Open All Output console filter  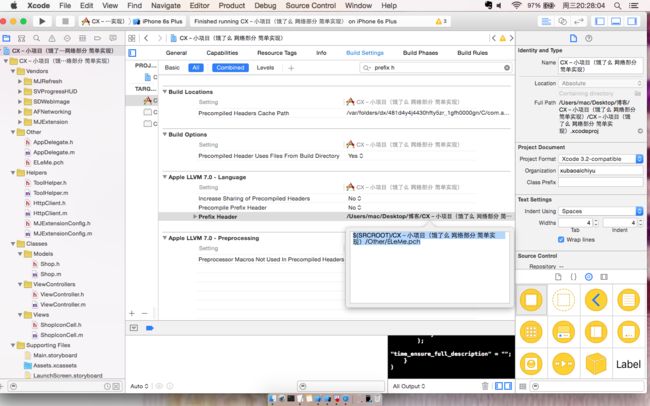coord(409,386)
